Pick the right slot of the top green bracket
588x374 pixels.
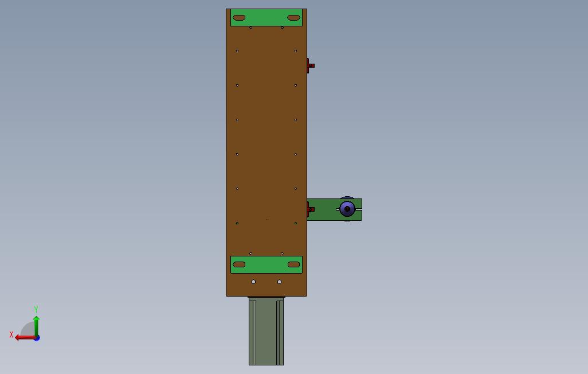[293, 18]
